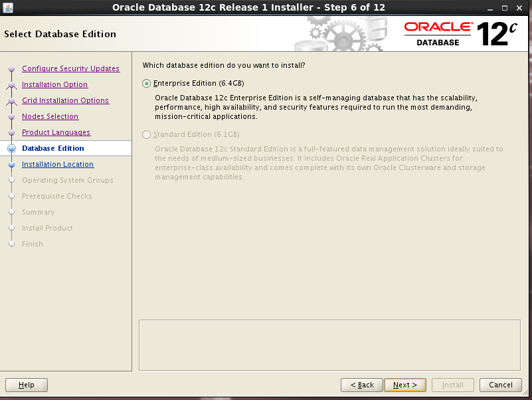
Task: Select the Database Edition step
Action: pos(53,148)
